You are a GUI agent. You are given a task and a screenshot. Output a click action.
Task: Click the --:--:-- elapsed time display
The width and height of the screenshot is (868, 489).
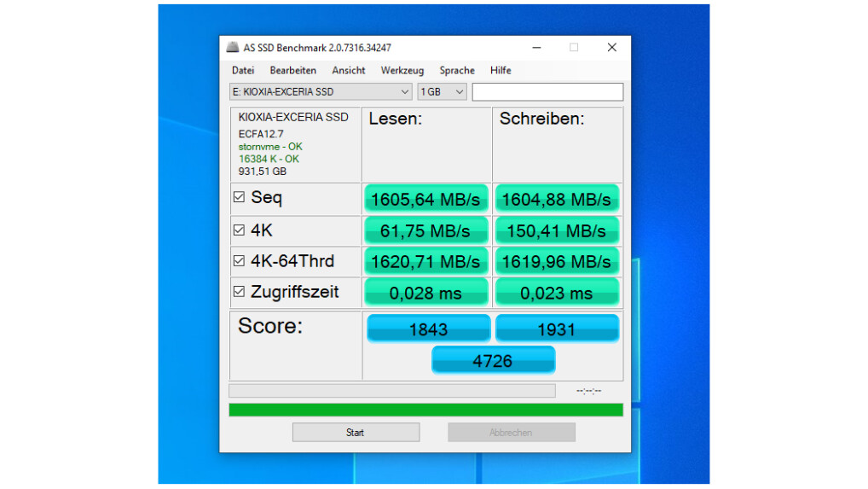(x=588, y=391)
